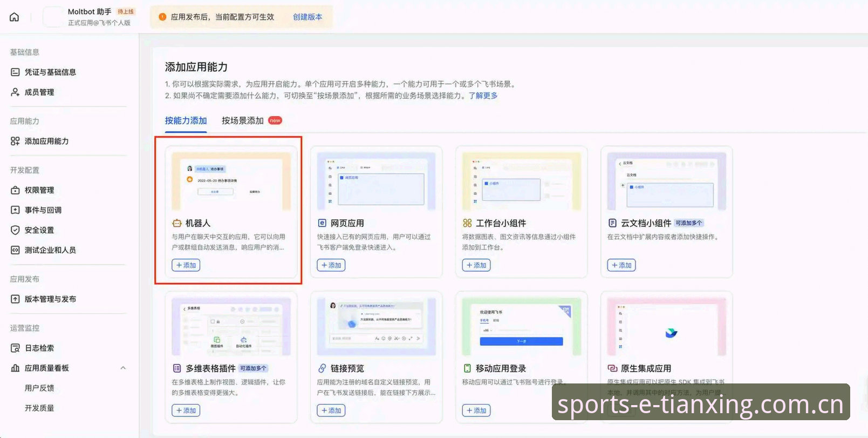The height and width of the screenshot is (438, 868).
Task: Click the new badge beside 按场景添加
Action: point(275,120)
